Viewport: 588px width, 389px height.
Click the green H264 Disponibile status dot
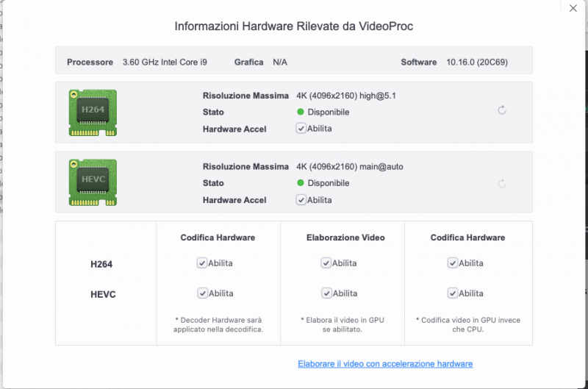click(301, 113)
